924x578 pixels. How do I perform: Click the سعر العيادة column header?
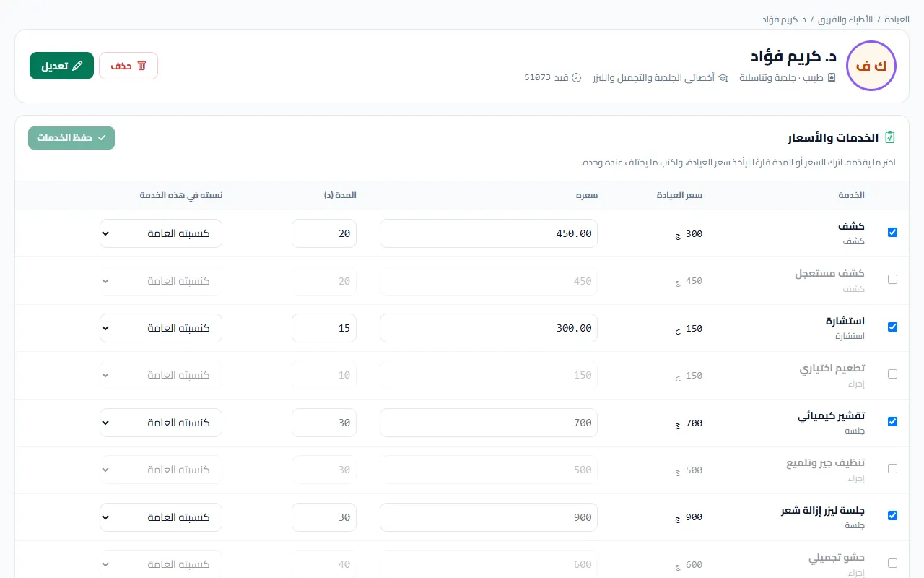point(679,195)
